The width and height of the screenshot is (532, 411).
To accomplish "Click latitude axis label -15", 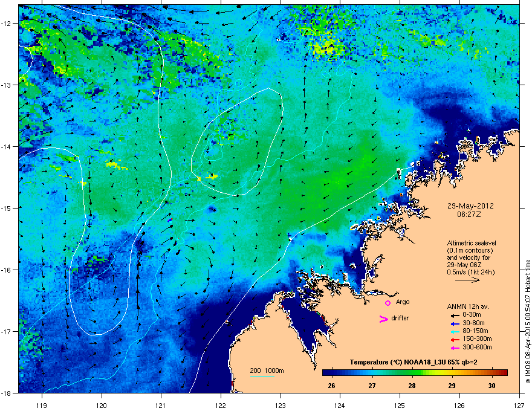I will click(6, 208).
